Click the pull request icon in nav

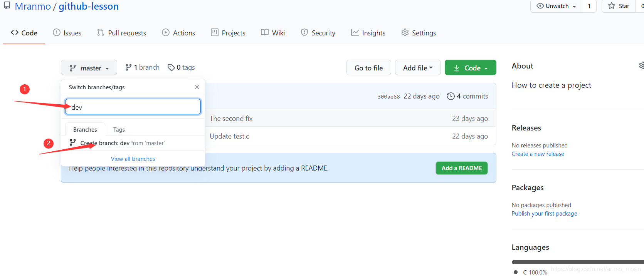click(101, 33)
